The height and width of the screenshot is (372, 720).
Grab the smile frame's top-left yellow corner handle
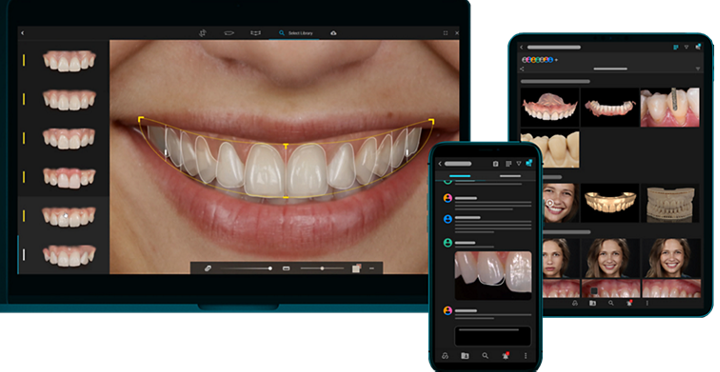(141, 119)
